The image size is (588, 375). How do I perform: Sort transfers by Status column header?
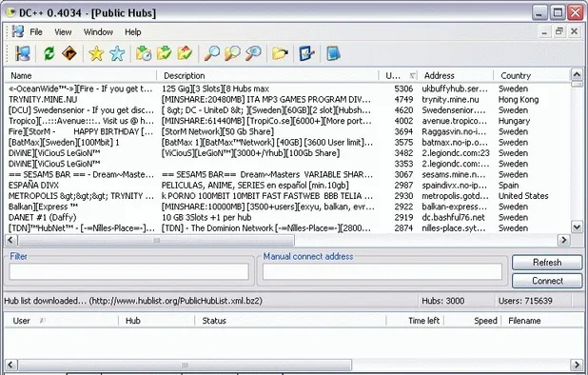290,321
